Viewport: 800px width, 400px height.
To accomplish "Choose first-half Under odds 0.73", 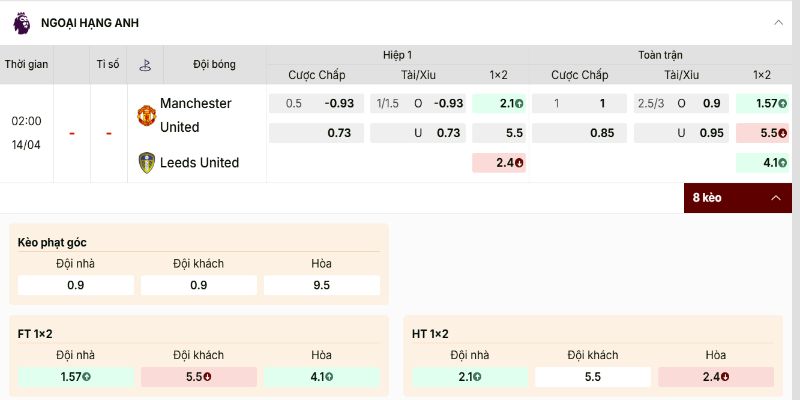I will pos(417,132).
